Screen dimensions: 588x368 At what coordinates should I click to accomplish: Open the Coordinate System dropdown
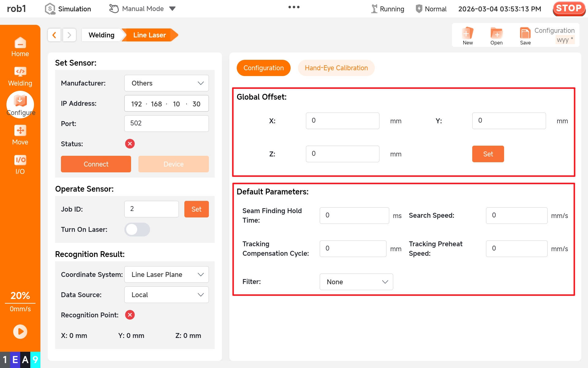click(x=166, y=274)
